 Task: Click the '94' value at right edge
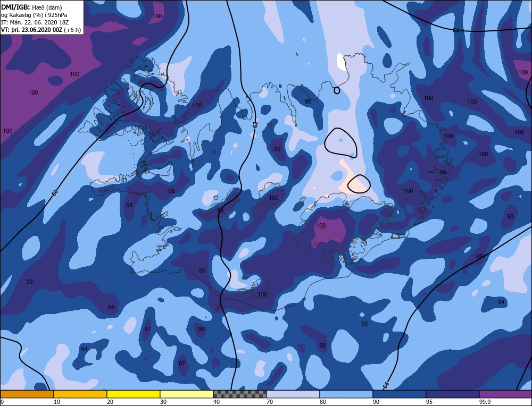[x=501, y=302]
